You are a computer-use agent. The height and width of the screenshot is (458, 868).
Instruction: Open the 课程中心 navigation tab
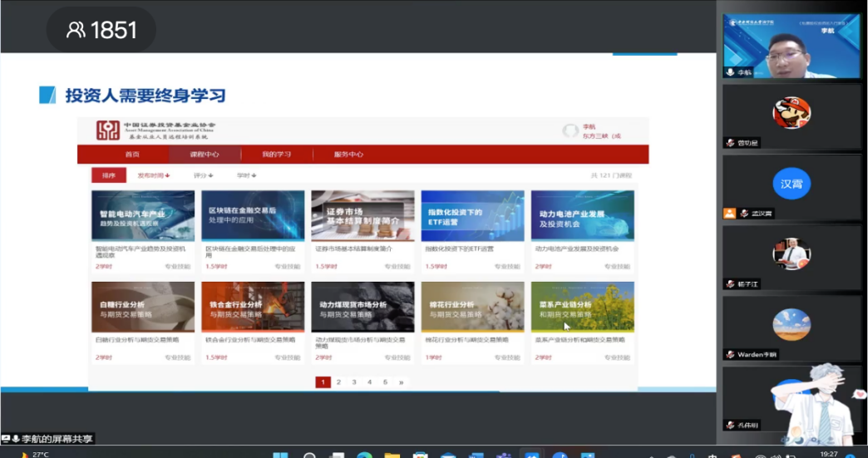click(205, 155)
